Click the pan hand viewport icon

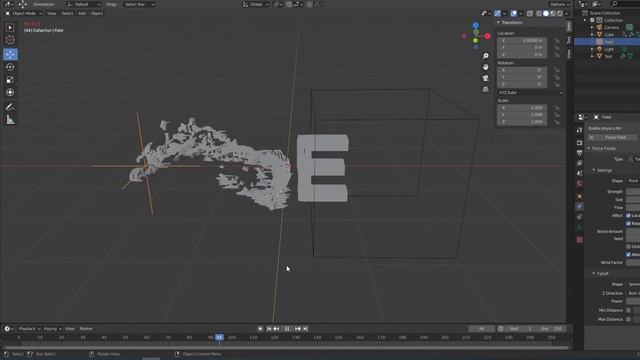(x=485, y=67)
